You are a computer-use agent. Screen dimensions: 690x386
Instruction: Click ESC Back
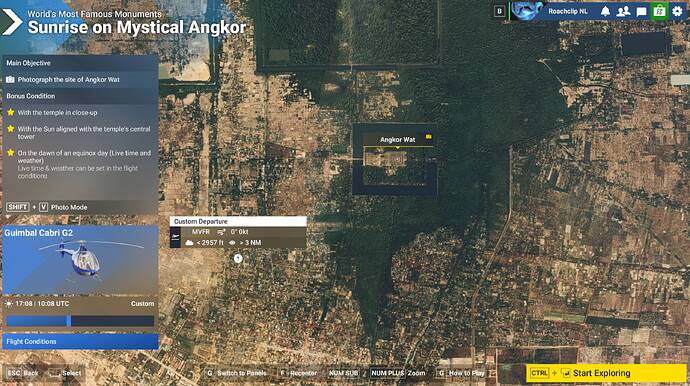pos(23,373)
